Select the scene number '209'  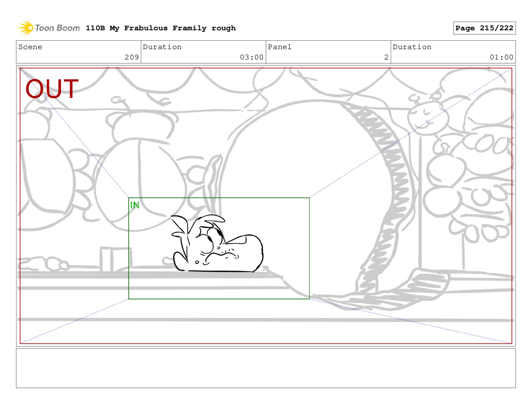132,58
